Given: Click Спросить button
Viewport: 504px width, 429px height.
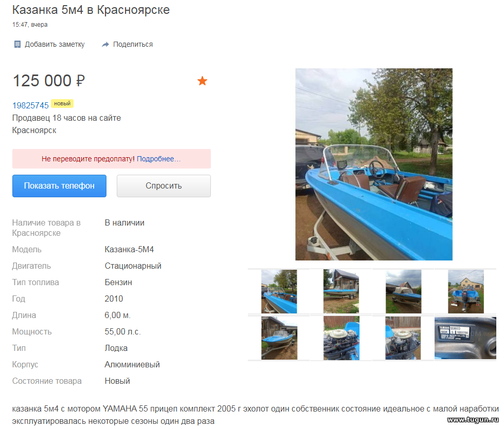Looking at the screenshot, I should click(x=164, y=186).
